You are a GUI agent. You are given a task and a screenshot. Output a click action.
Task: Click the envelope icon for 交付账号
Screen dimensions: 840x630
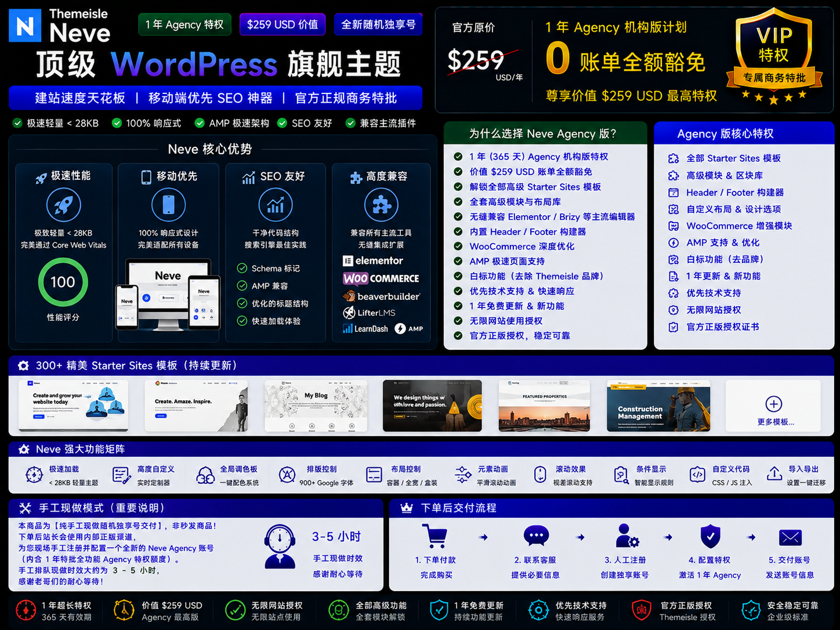click(790, 538)
